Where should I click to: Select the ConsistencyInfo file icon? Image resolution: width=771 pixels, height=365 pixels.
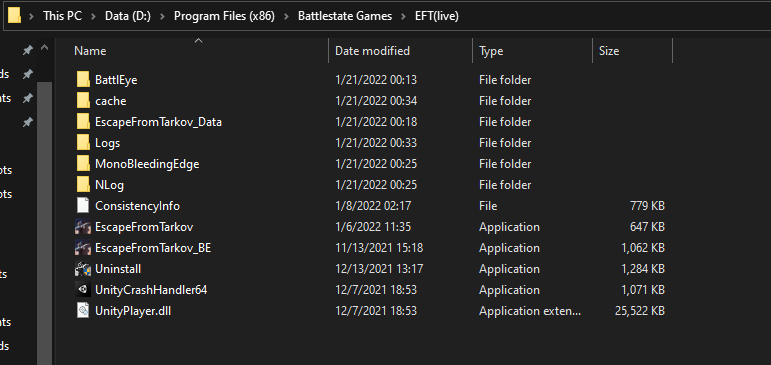point(83,206)
